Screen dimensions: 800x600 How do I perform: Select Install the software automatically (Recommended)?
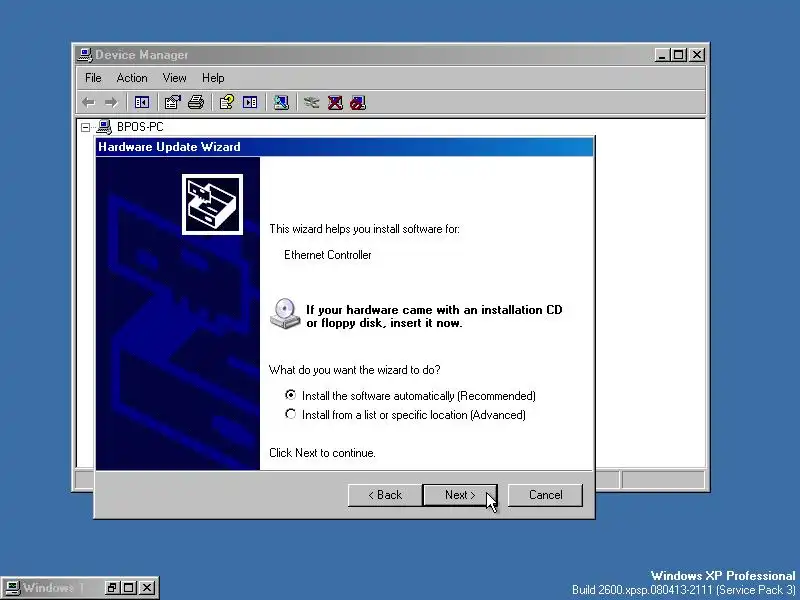click(410, 396)
